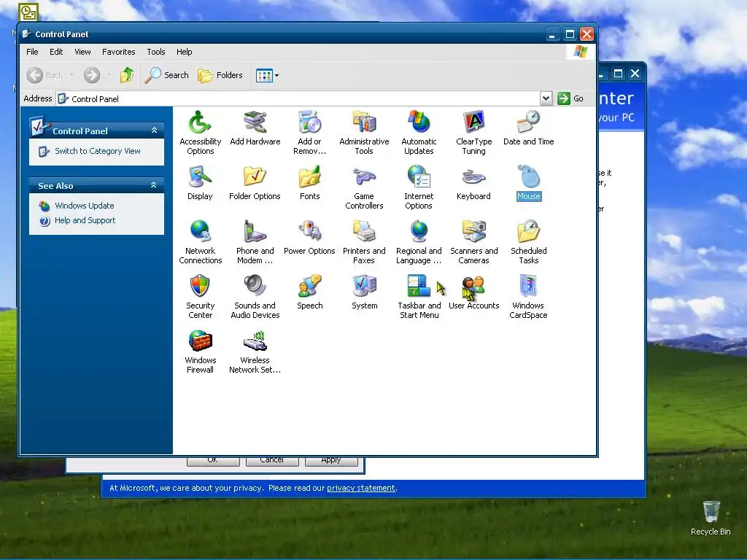Open the View menu
747x560 pixels.
click(x=82, y=52)
